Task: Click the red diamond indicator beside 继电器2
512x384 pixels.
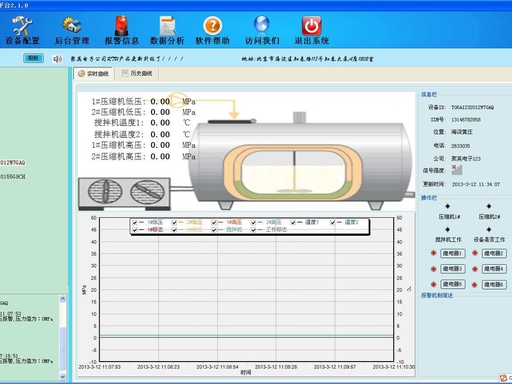Action: tap(475, 253)
